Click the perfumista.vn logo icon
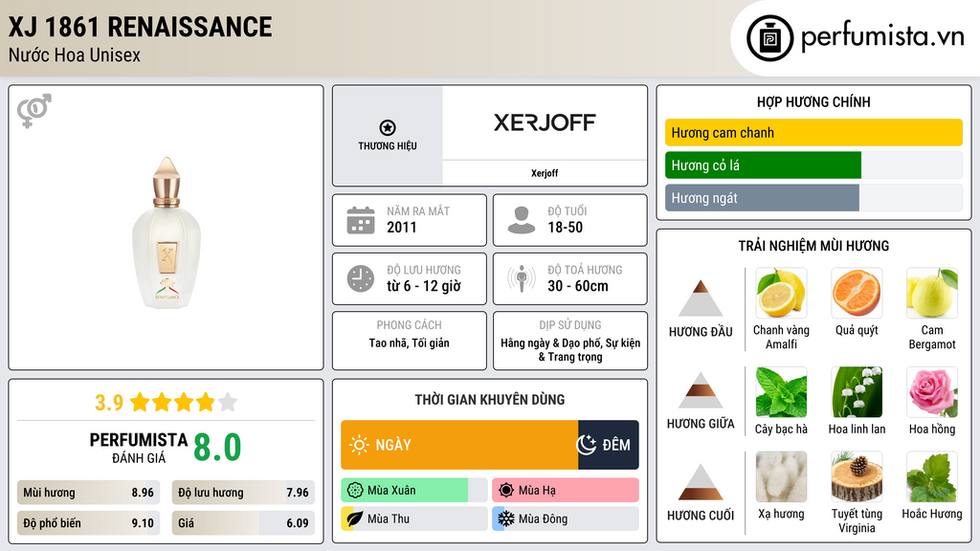The image size is (980, 551). pos(768,38)
